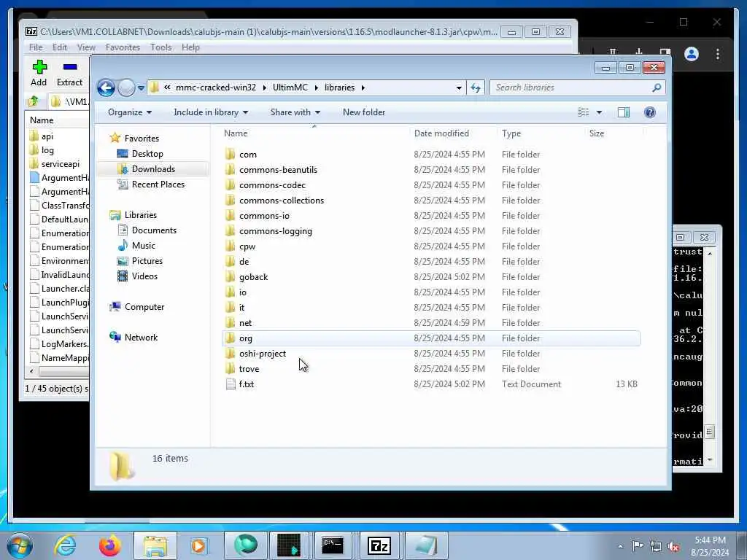Open the Organize menu

pos(130,112)
